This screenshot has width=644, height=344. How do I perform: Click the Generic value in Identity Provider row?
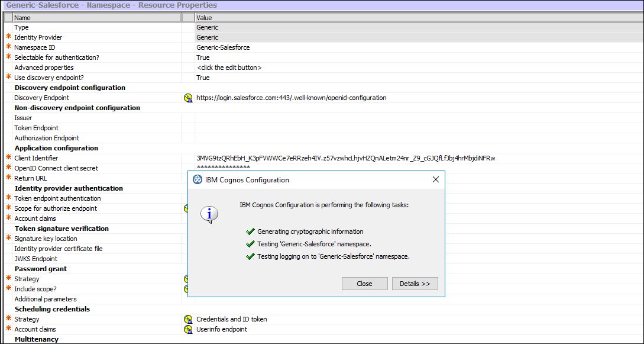click(208, 37)
